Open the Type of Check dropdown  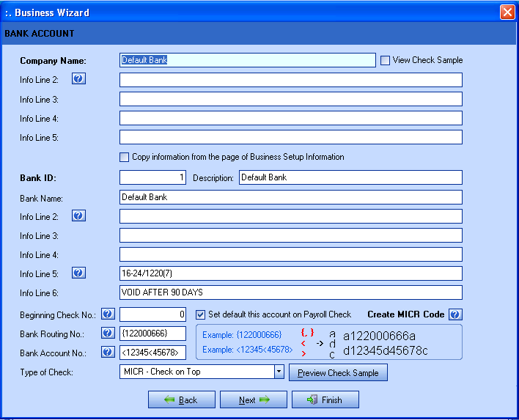point(279,372)
